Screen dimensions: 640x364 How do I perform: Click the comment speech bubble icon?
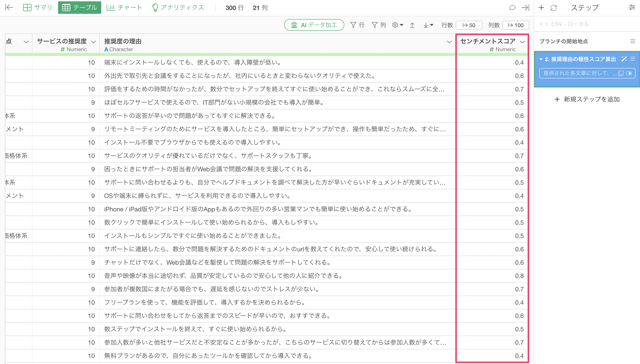pos(512,8)
